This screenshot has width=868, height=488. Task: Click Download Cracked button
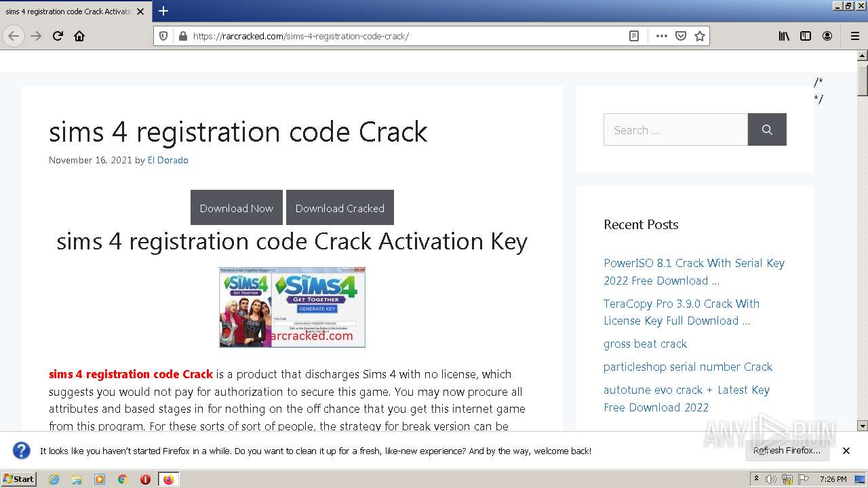point(340,207)
